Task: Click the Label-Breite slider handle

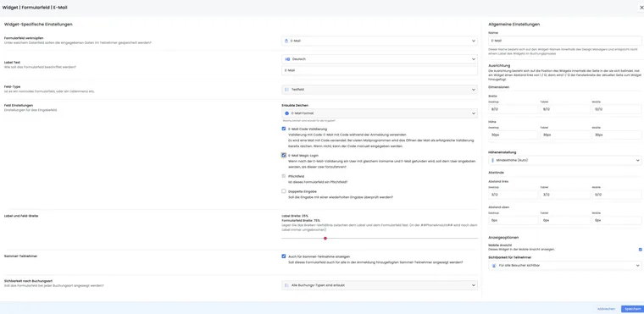Action: pos(325,238)
